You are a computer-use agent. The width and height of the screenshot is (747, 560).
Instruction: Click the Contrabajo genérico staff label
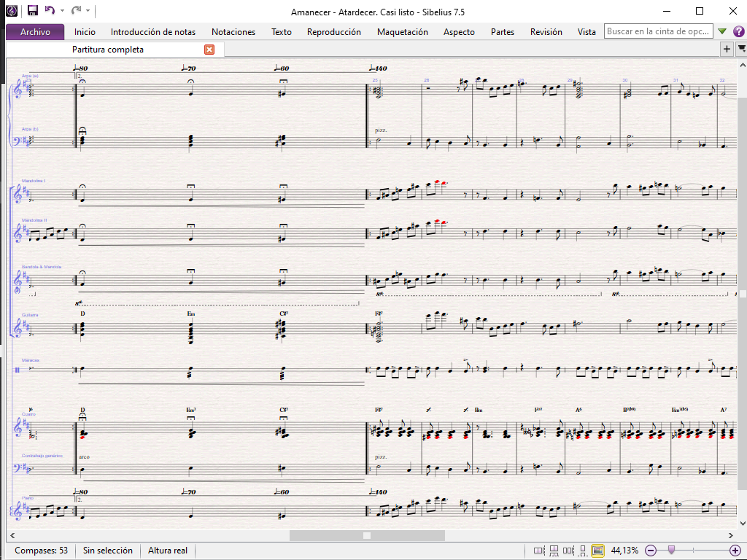point(42,456)
